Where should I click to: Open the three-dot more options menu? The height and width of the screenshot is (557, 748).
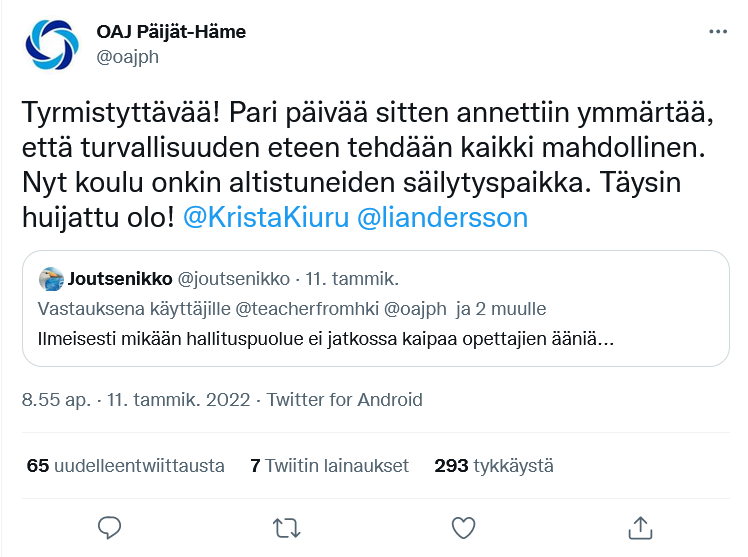click(x=718, y=32)
